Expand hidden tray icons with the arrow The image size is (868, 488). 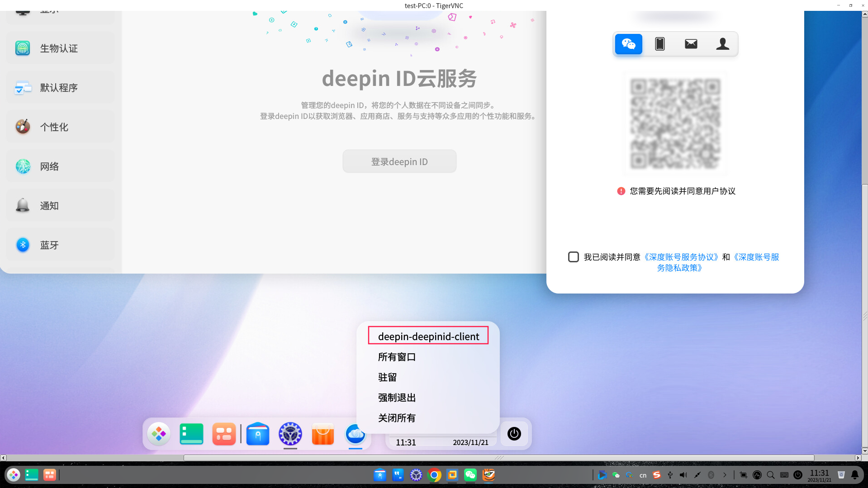click(x=725, y=475)
